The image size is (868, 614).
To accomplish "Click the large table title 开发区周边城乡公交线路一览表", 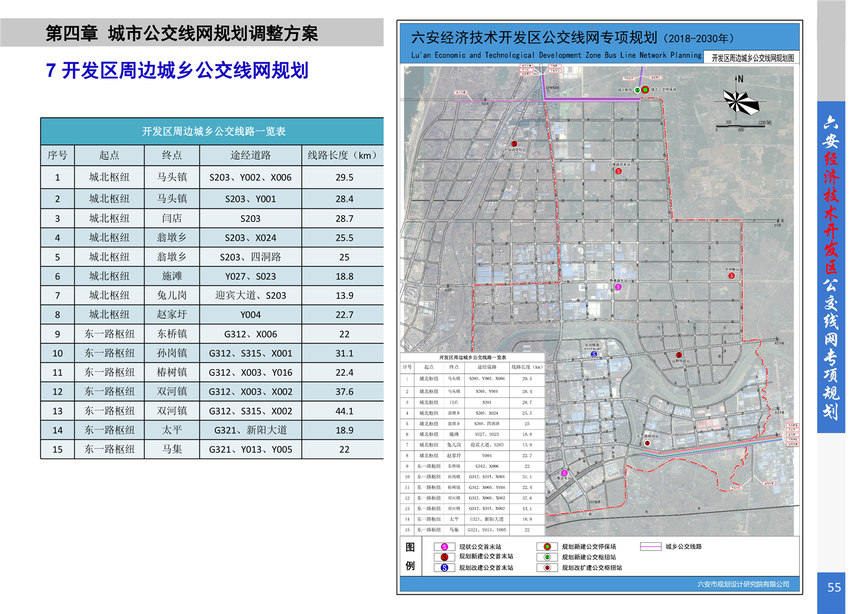I will [x=213, y=131].
